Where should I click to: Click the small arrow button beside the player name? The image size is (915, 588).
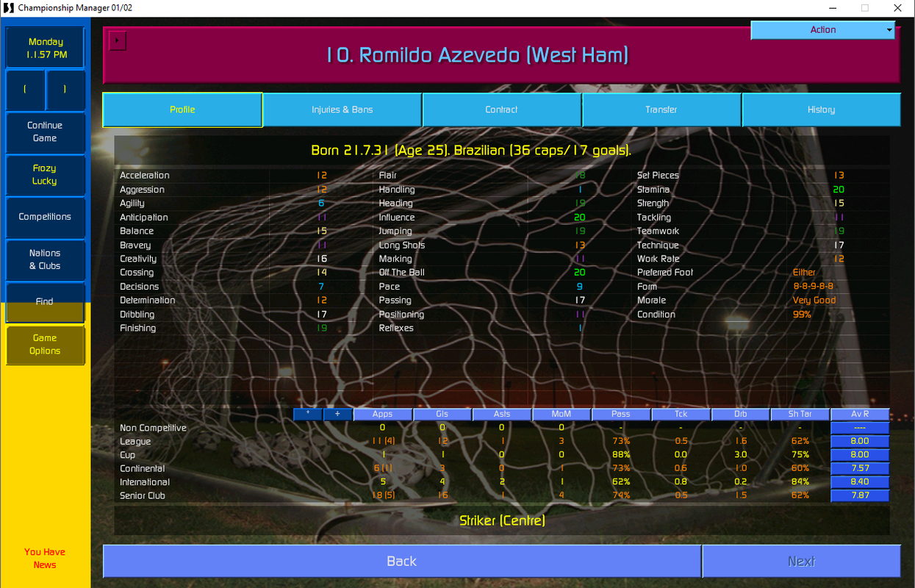118,41
